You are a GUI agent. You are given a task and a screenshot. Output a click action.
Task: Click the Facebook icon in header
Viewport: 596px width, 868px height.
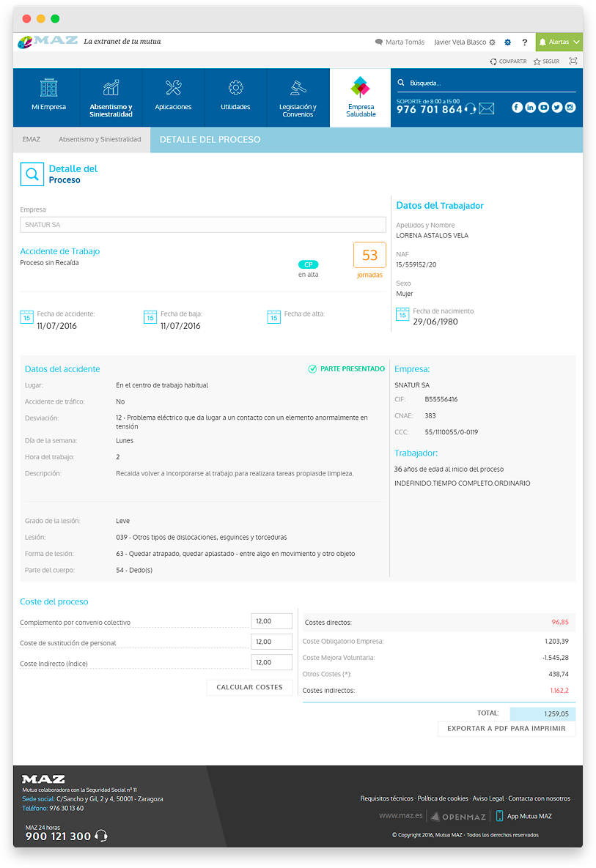point(517,107)
